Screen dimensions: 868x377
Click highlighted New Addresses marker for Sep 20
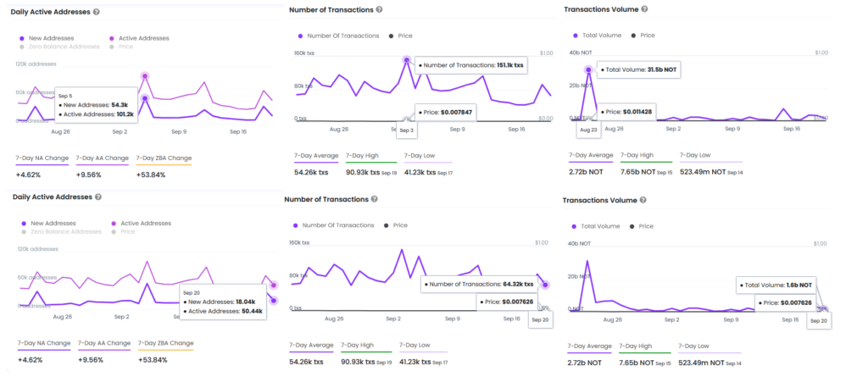click(274, 301)
